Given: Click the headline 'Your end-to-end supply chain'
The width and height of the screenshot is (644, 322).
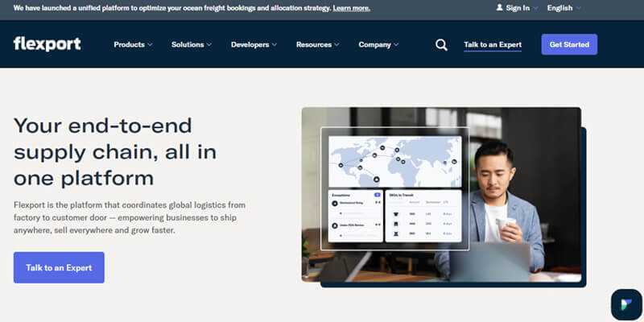Looking at the screenshot, I should pos(115,151).
